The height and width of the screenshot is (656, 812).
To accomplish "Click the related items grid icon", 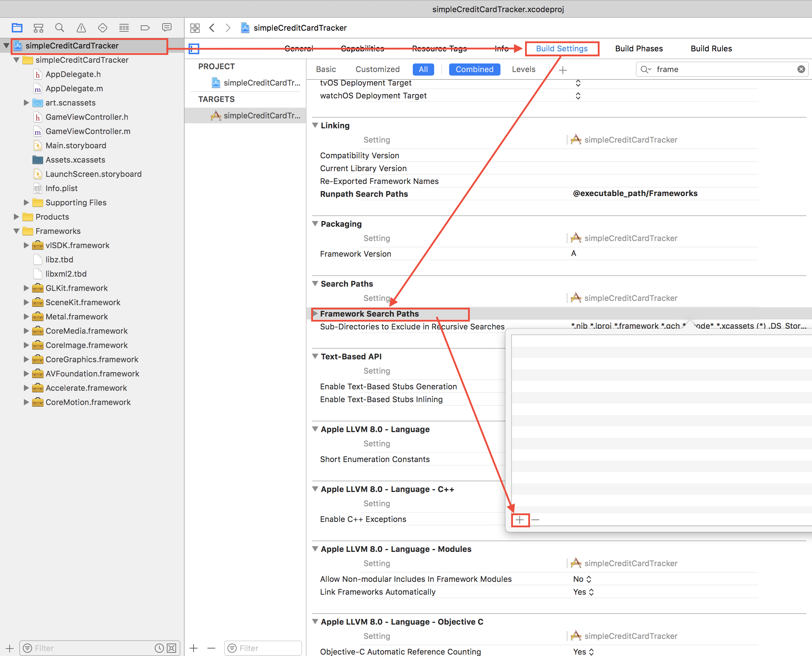I will click(195, 27).
